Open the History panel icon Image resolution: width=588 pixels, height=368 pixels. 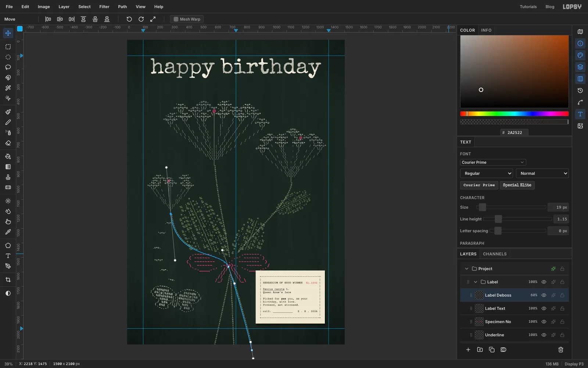[x=580, y=91]
